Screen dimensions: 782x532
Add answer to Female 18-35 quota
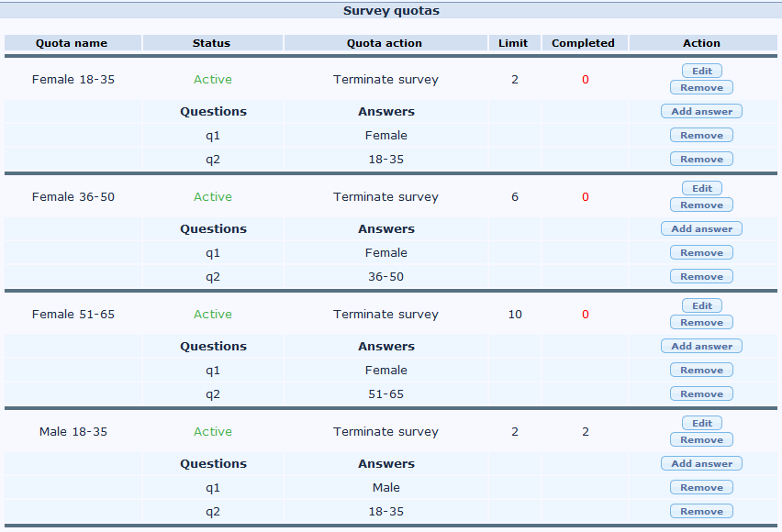[x=701, y=112]
